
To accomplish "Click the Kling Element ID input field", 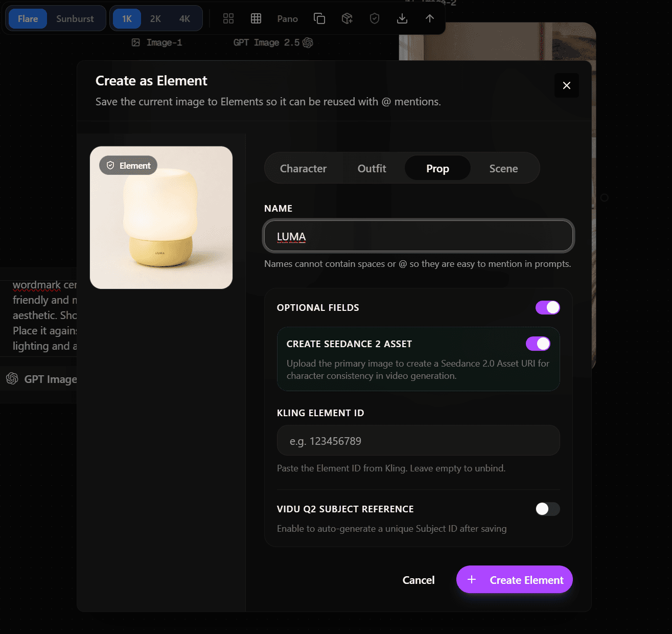I will 419,440.
